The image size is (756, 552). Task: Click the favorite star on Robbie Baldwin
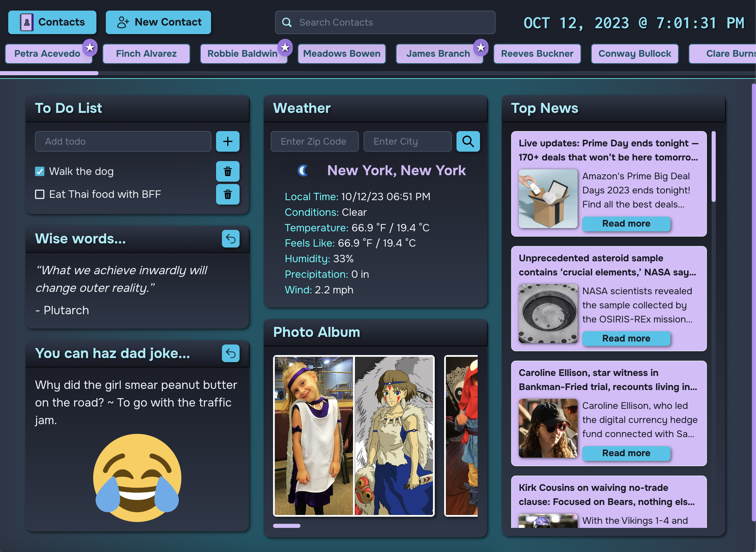[285, 47]
